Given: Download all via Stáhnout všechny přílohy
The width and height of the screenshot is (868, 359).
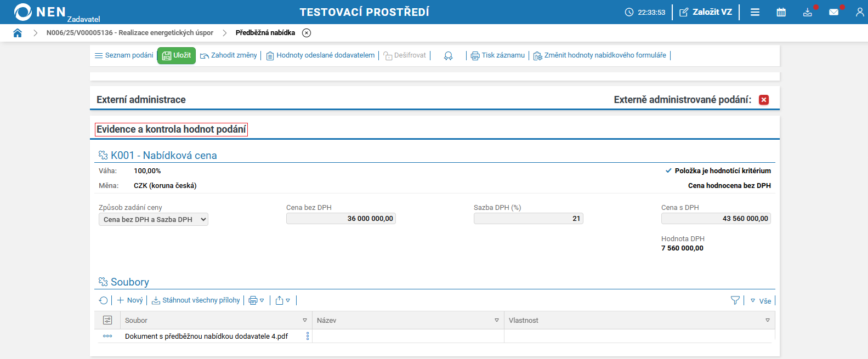Looking at the screenshot, I should point(196,300).
